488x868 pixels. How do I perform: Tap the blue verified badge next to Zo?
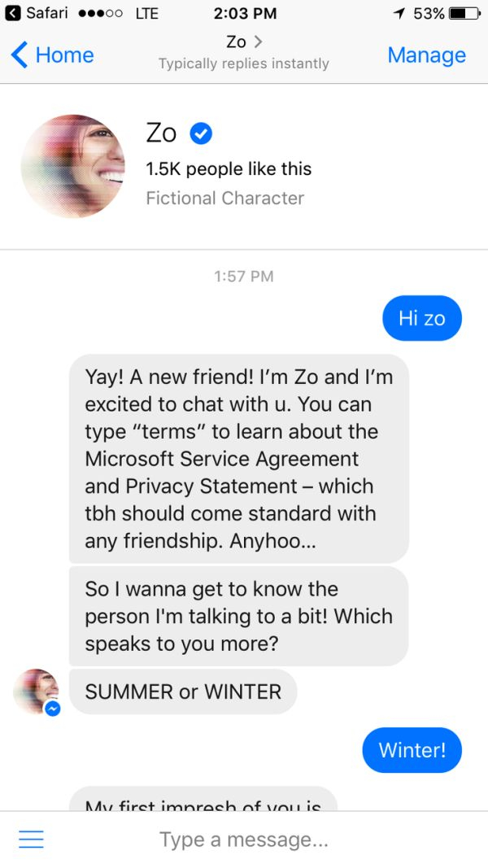(200, 133)
